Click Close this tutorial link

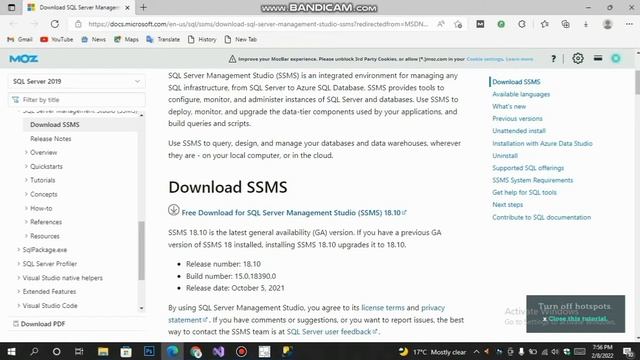click(x=577, y=318)
